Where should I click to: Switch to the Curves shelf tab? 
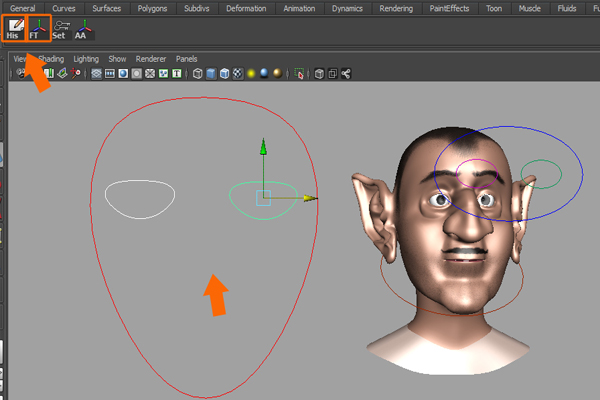pos(64,8)
